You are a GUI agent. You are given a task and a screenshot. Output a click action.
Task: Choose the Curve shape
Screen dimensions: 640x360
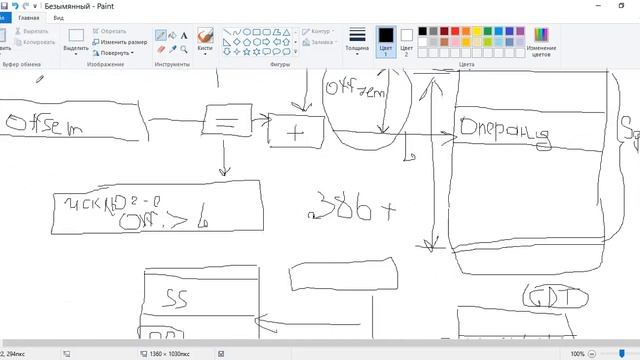coord(237,32)
